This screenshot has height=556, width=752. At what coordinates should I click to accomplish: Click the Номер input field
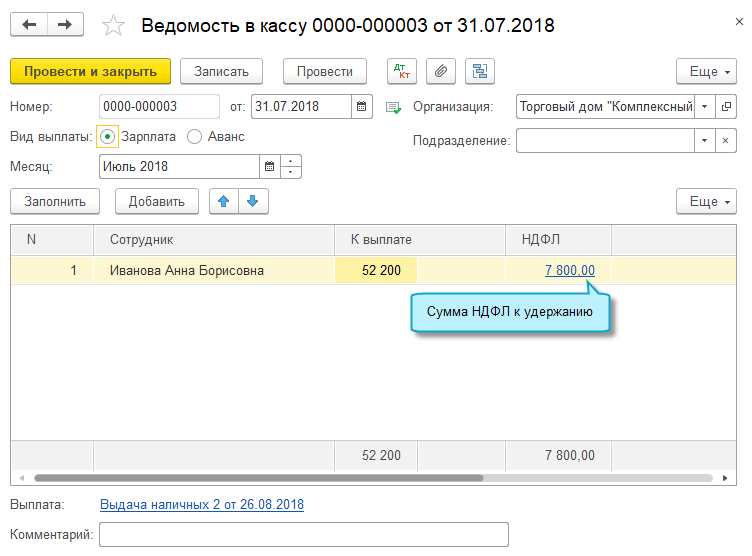[159, 106]
